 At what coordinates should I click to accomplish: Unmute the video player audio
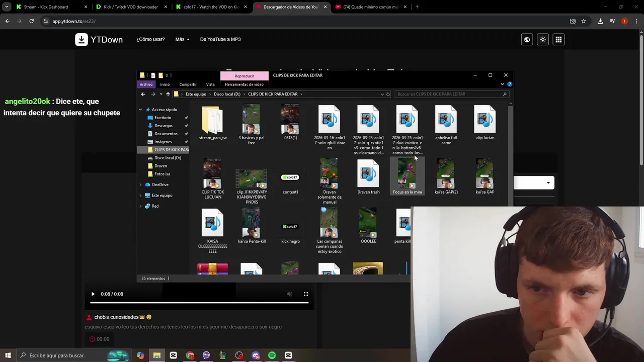[289, 294]
